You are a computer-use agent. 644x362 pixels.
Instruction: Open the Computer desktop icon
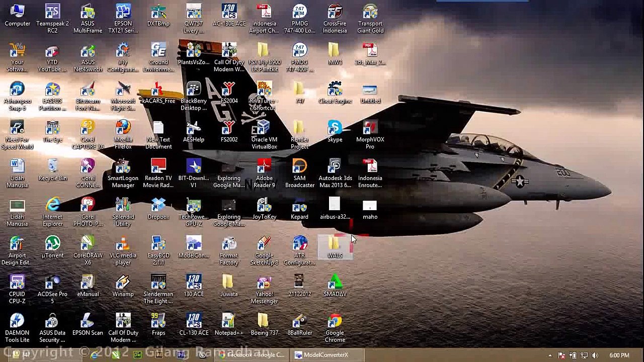17,16
